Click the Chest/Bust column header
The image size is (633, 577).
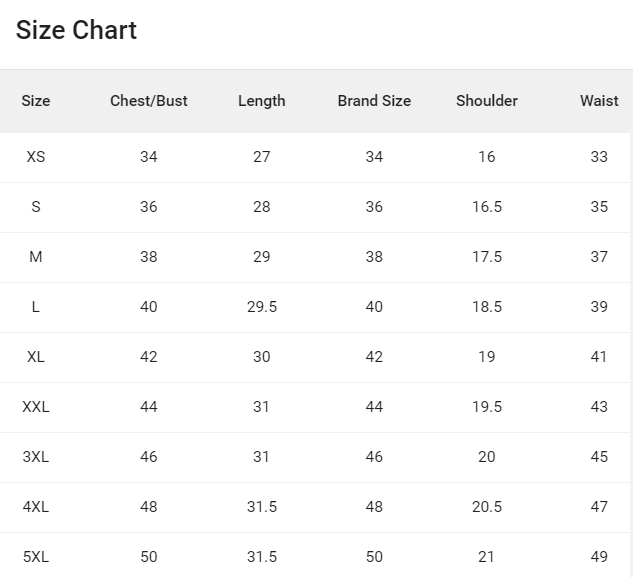pyautogui.click(x=149, y=101)
